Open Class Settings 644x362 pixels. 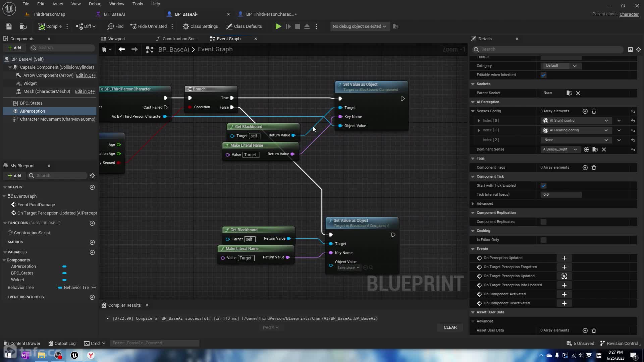point(200,26)
